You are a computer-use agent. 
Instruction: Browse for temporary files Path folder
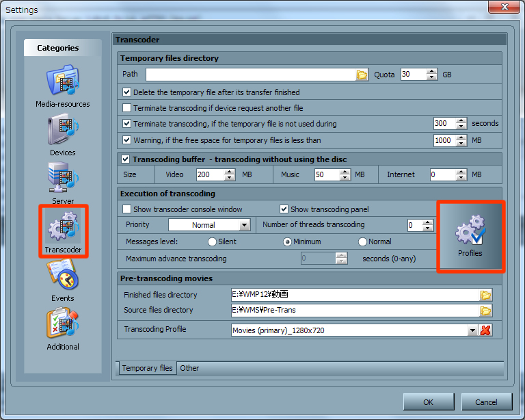[362, 75]
